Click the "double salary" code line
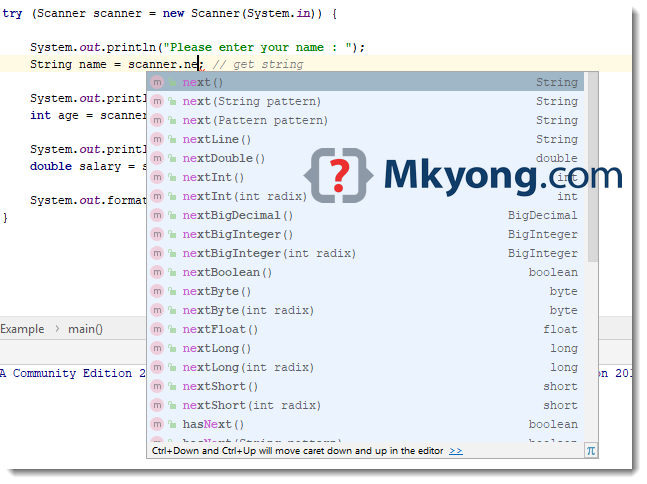This screenshot has width=647, height=484. click(x=88, y=166)
